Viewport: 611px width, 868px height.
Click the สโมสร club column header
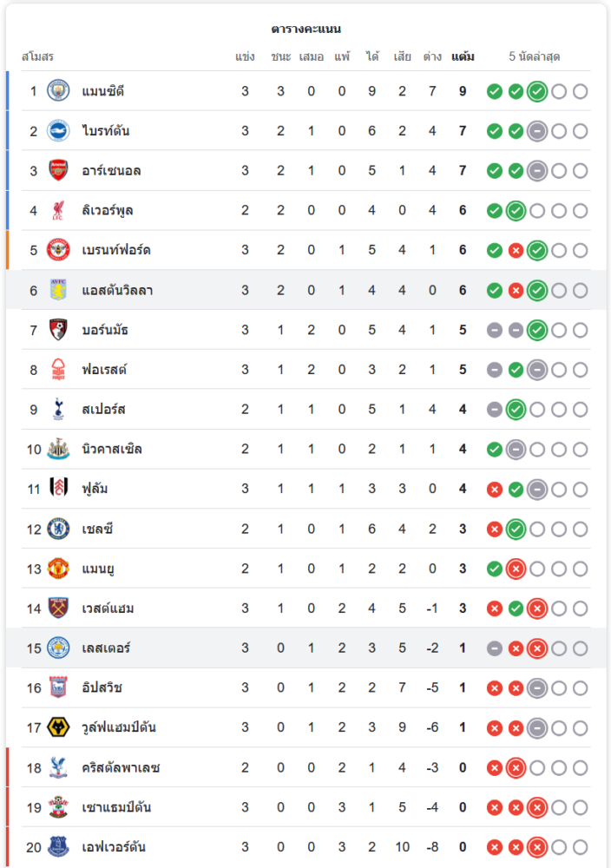click(37, 57)
